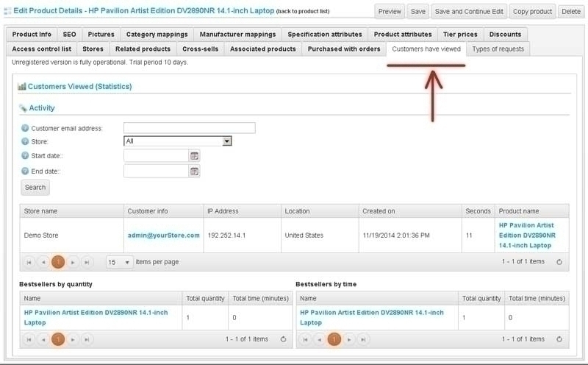Switch to the Product Info tab
Image resolution: width=588 pixels, height=365 pixels.
pos(32,34)
